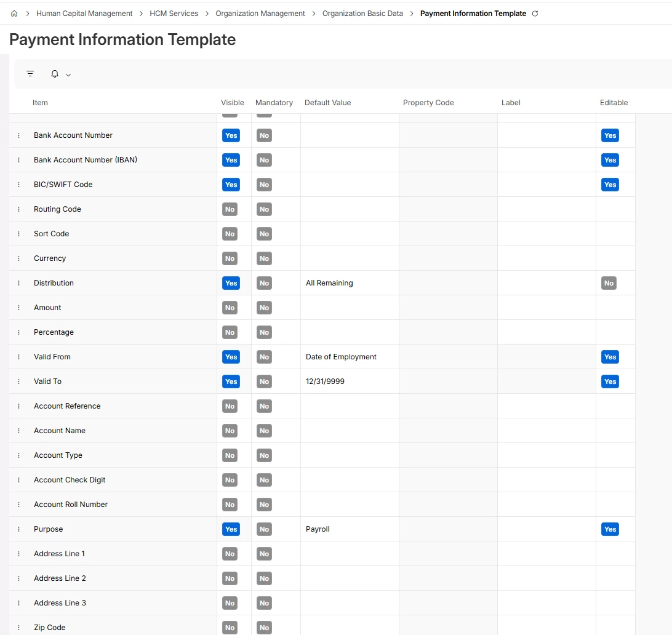This screenshot has height=635, width=672.
Task: Click the Visible column header
Action: [232, 103]
